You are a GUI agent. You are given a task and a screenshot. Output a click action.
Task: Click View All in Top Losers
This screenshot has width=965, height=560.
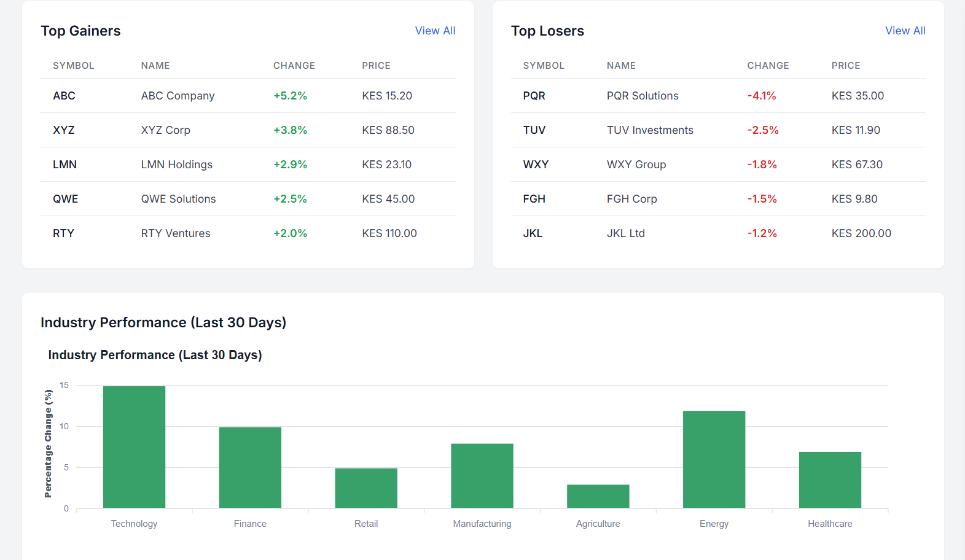905,31
